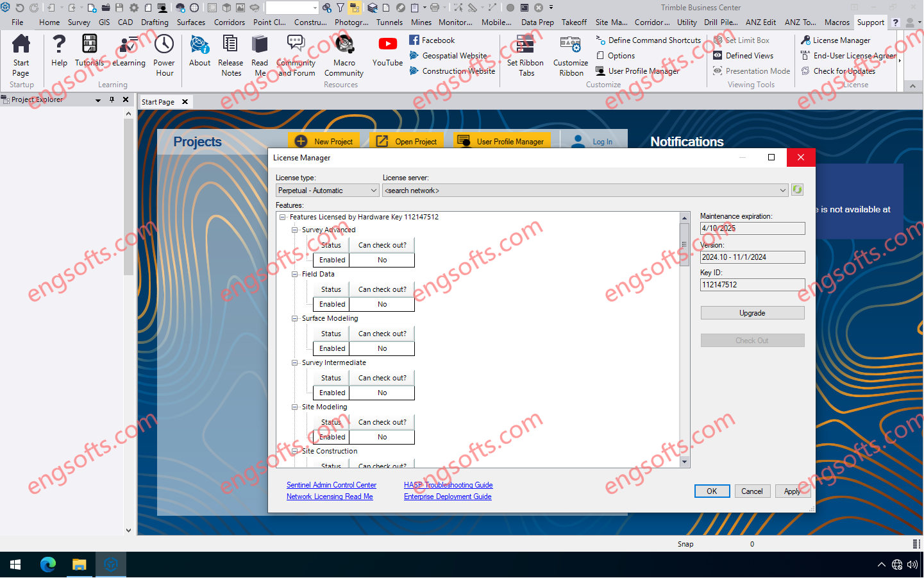The width and height of the screenshot is (924, 578).
Task: Open License Manager in ribbon
Action: (836, 40)
